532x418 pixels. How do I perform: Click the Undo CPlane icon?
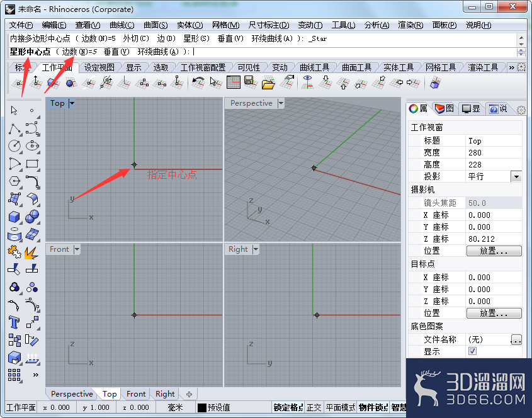pyautogui.click(x=198, y=83)
